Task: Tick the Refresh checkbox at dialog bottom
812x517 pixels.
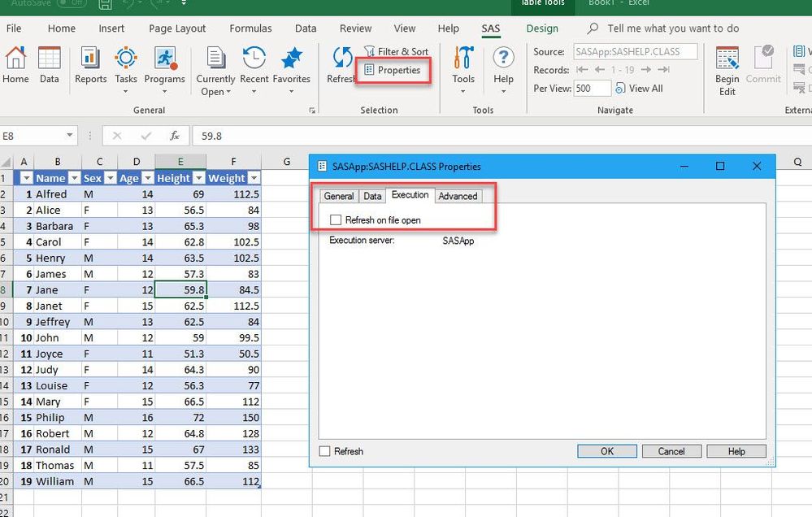Action: point(325,451)
